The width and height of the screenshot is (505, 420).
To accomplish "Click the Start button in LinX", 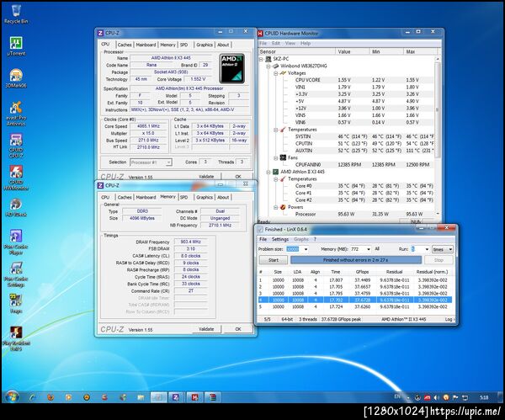I will [x=273, y=260].
